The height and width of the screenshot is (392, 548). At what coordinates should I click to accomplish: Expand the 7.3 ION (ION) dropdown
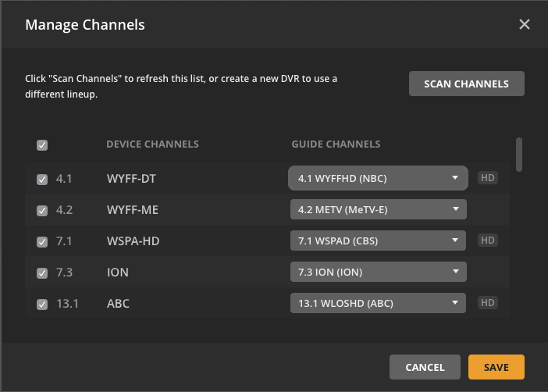tap(378, 272)
